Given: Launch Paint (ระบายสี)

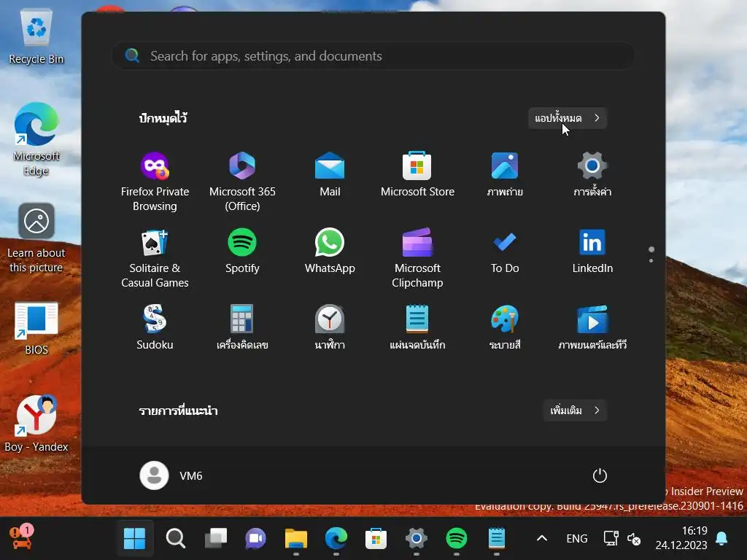Looking at the screenshot, I should pyautogui.click(x=505, y=327).
